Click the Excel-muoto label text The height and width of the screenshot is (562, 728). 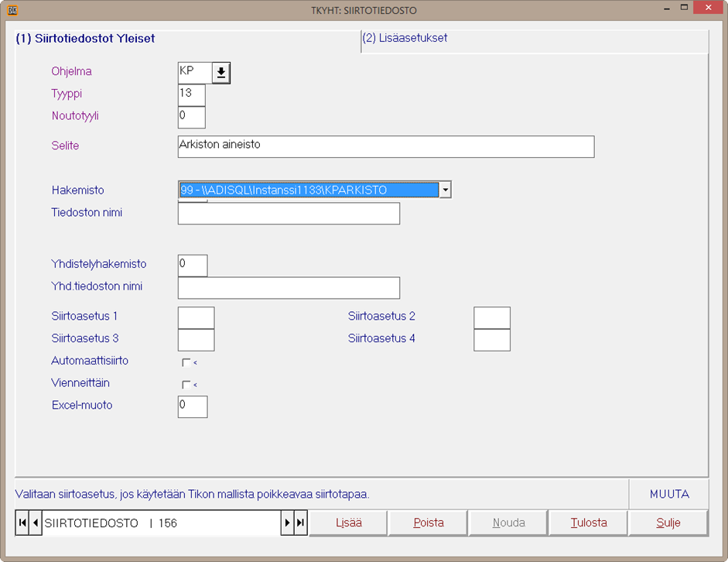pyautogui.click(x=82, y=405)
